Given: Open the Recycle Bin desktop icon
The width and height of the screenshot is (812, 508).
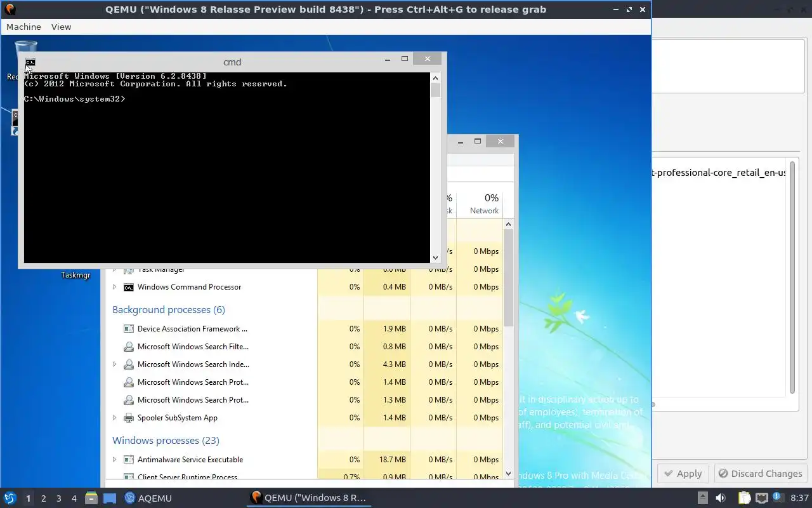Looking at the screenshot, I should [25, 49].
